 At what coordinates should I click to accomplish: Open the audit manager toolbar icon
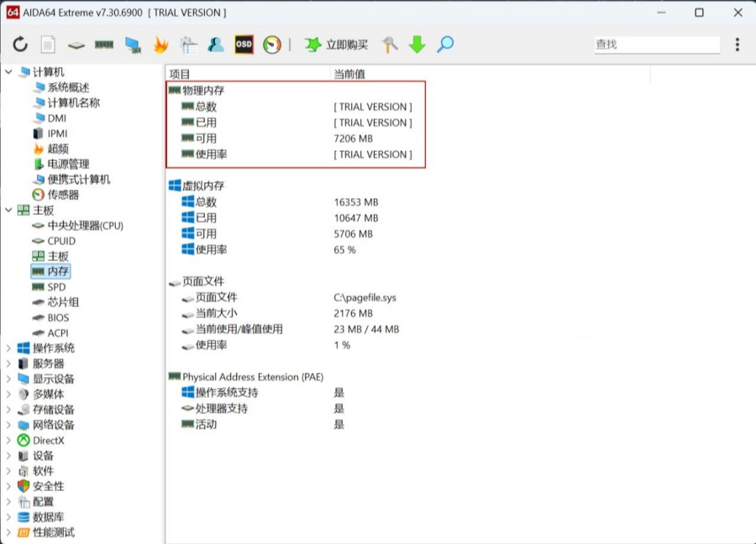click(x=188, y=44)
